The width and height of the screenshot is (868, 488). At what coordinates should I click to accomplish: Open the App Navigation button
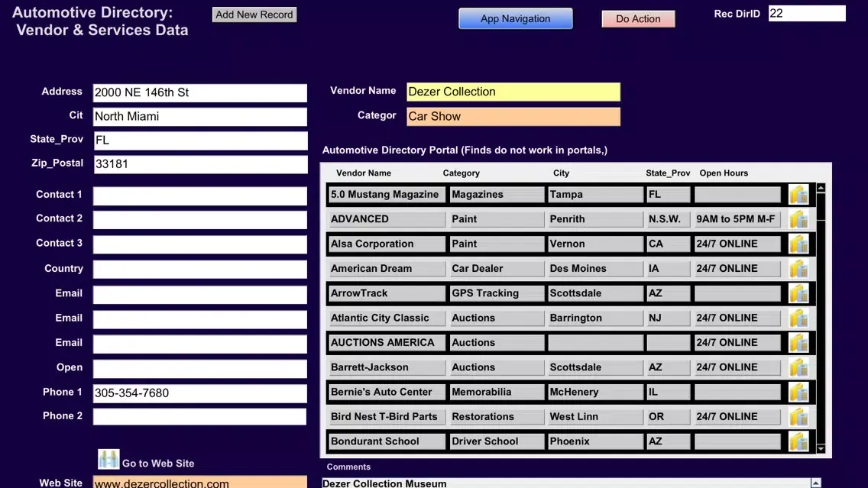[x=515, y=18]
